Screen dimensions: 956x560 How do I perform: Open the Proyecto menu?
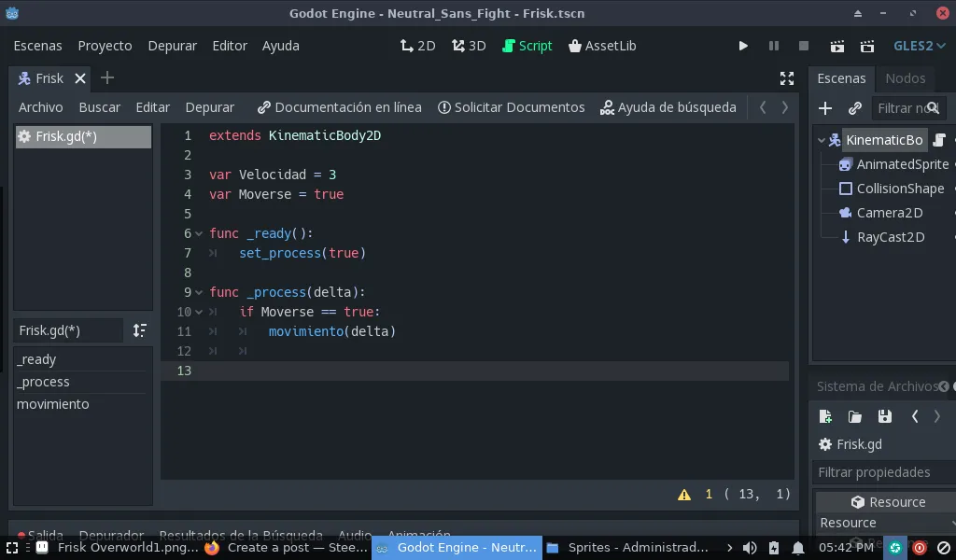pyautogui.click(x=105, y=46)
